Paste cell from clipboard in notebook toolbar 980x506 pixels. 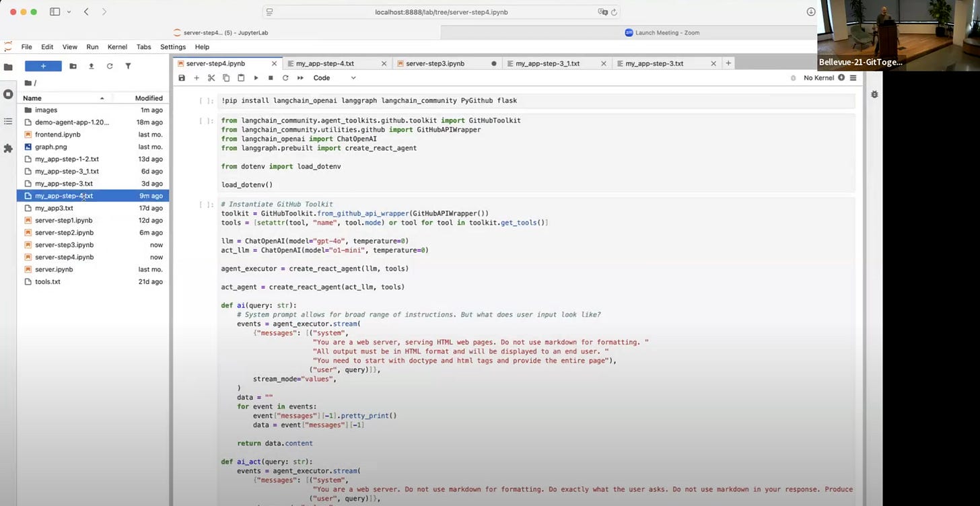click(241, 78)
